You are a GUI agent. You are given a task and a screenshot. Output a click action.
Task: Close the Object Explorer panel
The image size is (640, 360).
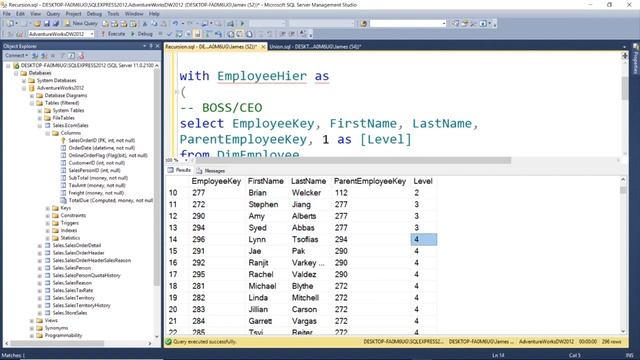point(158,46)
